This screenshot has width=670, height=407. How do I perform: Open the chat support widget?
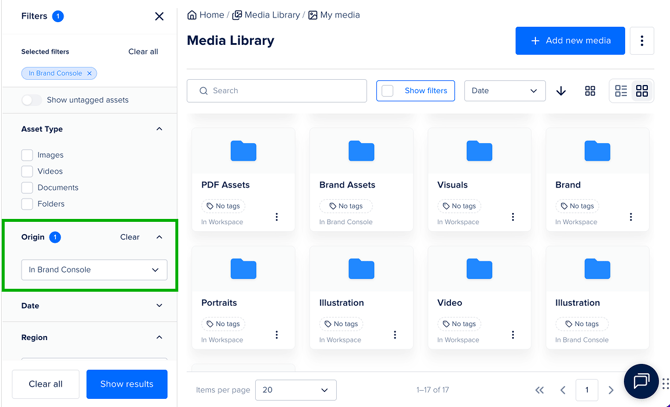point(641,381)
